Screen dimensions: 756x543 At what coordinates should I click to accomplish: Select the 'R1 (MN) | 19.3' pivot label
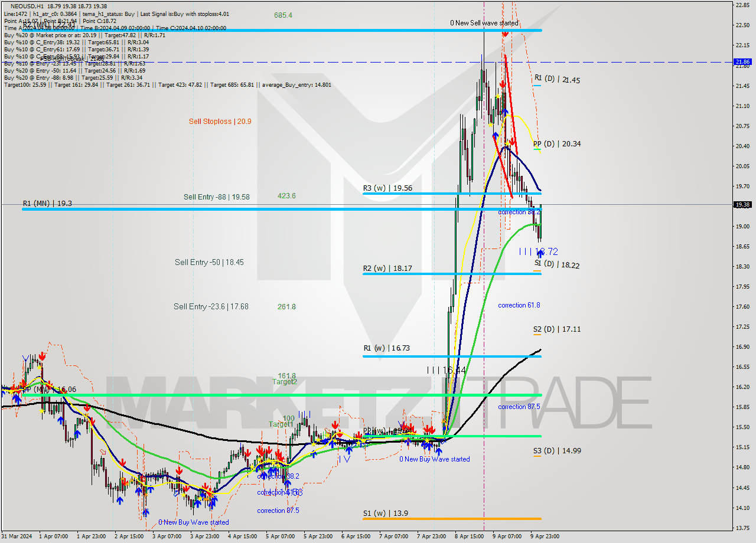coord(47,203)
